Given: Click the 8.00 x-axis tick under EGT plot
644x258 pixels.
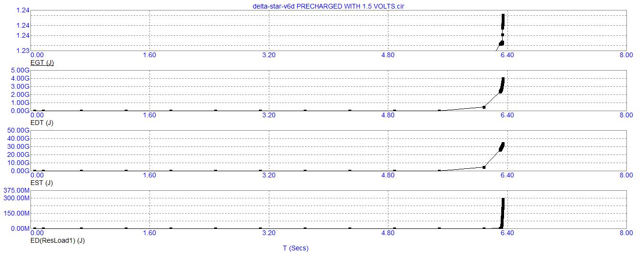Looking at the screenshot, I should (x=626, y=55).
